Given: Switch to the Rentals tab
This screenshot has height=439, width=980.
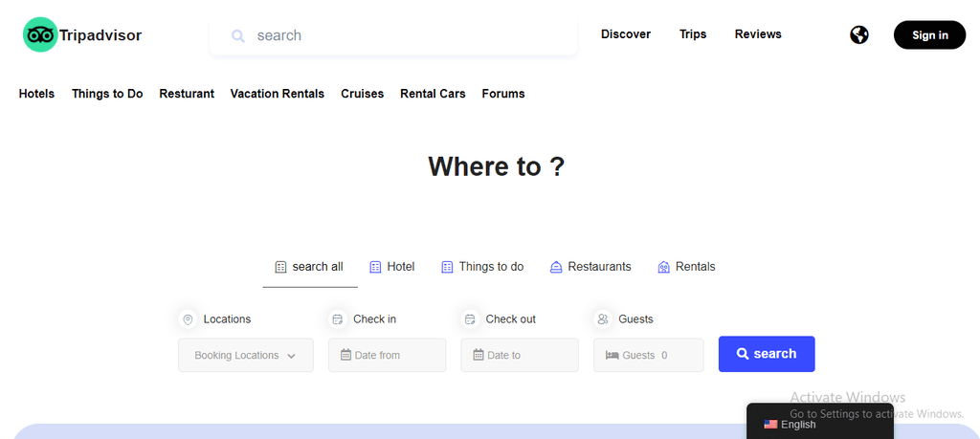Looking at the screenshot, I should [x=686, y=267].
